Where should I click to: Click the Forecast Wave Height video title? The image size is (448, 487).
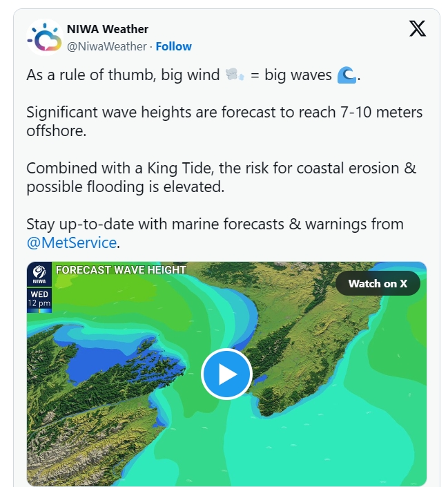(121, 269)
